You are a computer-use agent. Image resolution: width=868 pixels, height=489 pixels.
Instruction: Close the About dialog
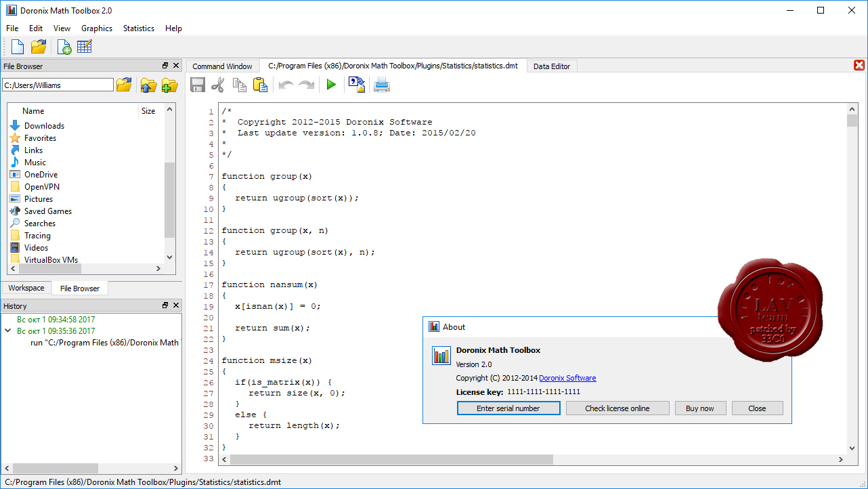(757, 408)
